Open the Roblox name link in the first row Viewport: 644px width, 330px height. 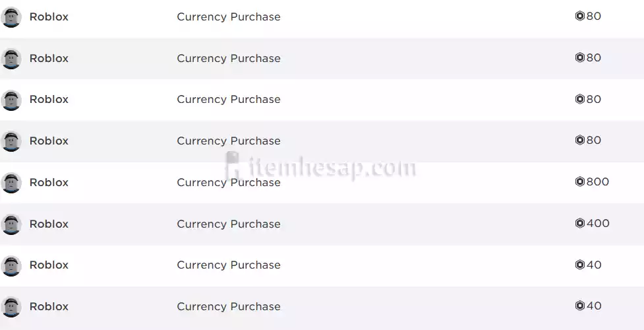(x=49, y=17)
